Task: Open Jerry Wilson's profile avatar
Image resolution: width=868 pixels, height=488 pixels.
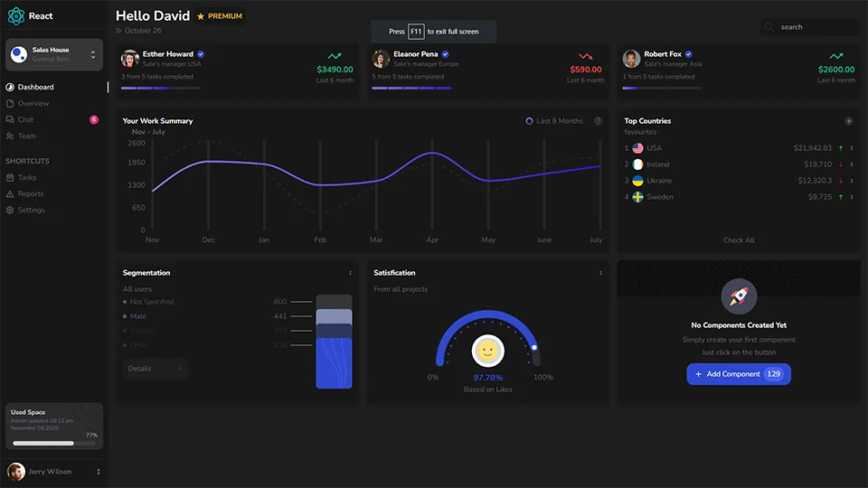Action: click(16, 472)
